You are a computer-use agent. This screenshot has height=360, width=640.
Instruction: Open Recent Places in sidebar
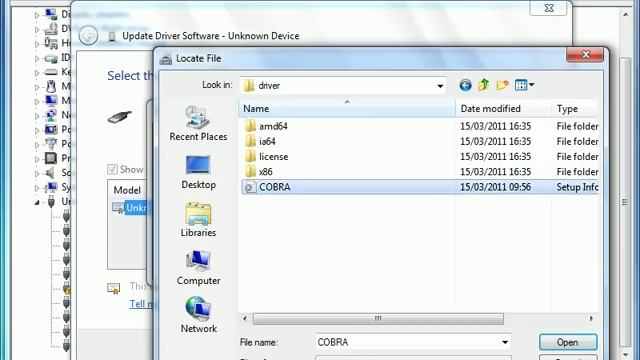pos(198,124)
